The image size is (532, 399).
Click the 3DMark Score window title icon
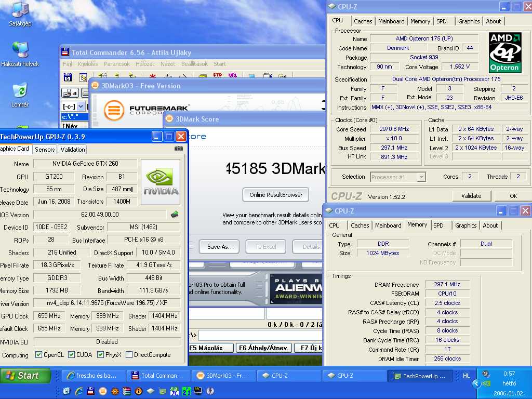[x=169, y=119]
